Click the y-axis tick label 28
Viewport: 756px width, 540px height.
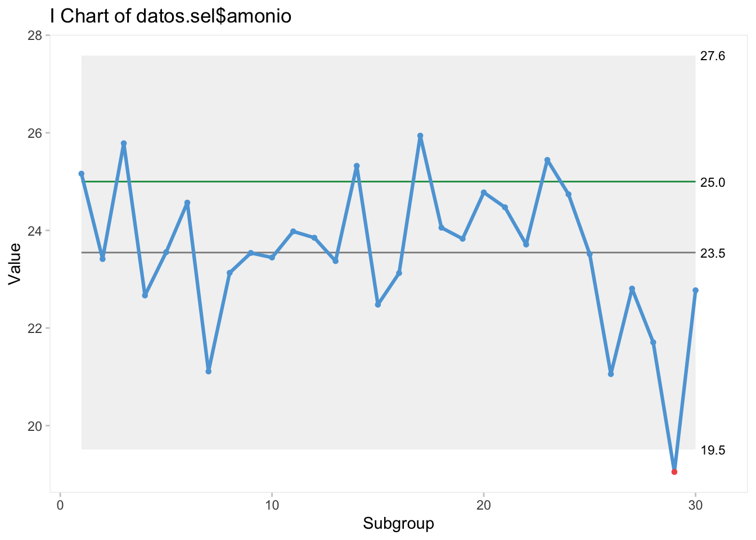pyautogui.click(x=35, y=35)
